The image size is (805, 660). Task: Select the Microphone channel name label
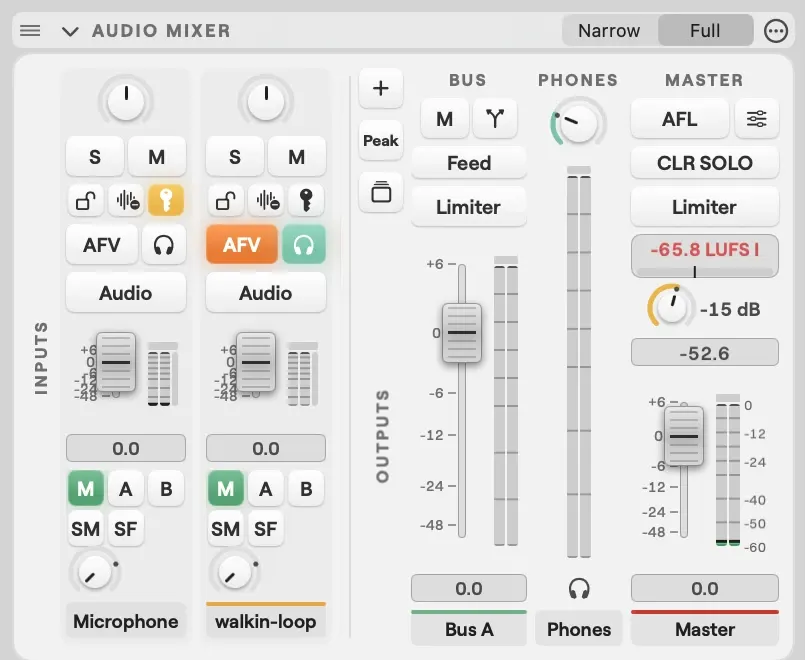tap(126, 622)
